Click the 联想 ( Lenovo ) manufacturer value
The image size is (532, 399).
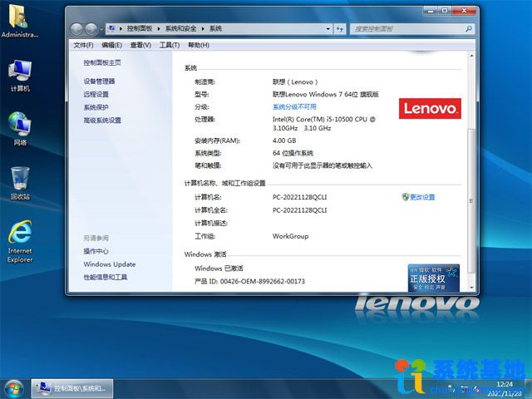tap(295, 81)
